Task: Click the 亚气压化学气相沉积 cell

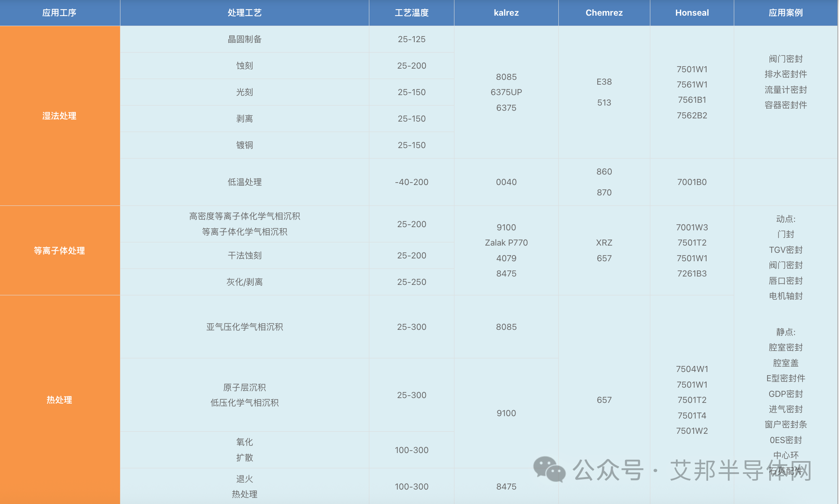Action: click(x=244, y=327)
